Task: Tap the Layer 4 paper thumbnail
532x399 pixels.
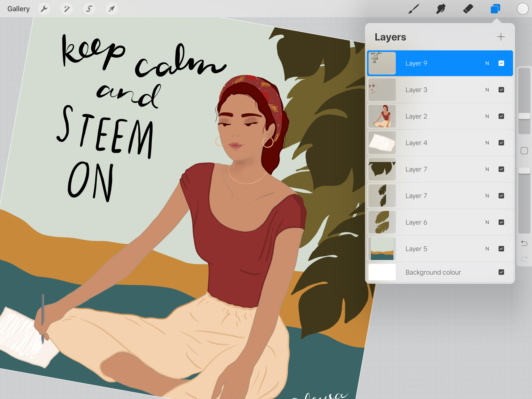Action: click(382, 143)
